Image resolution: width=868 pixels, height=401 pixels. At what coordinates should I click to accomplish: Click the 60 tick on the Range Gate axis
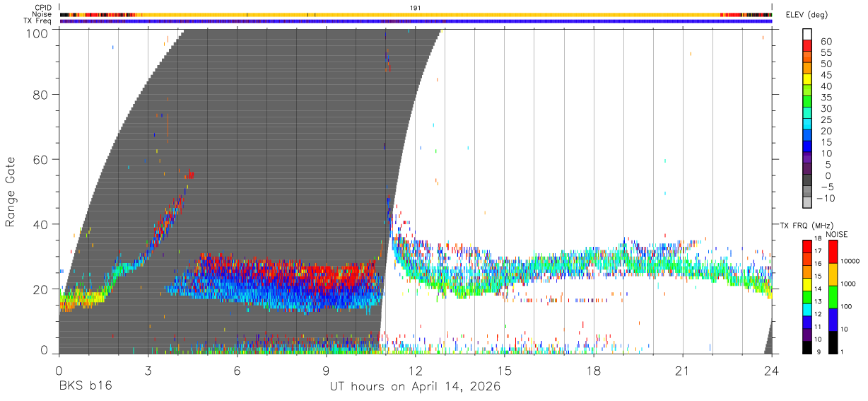pyautogui.click(x=42, y=160)
